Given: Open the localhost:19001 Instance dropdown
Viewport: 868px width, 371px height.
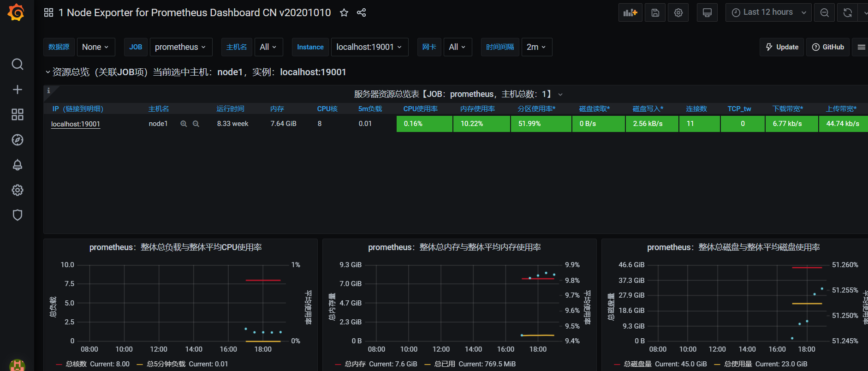Looking at the screenshot, I should click(369, 47).
